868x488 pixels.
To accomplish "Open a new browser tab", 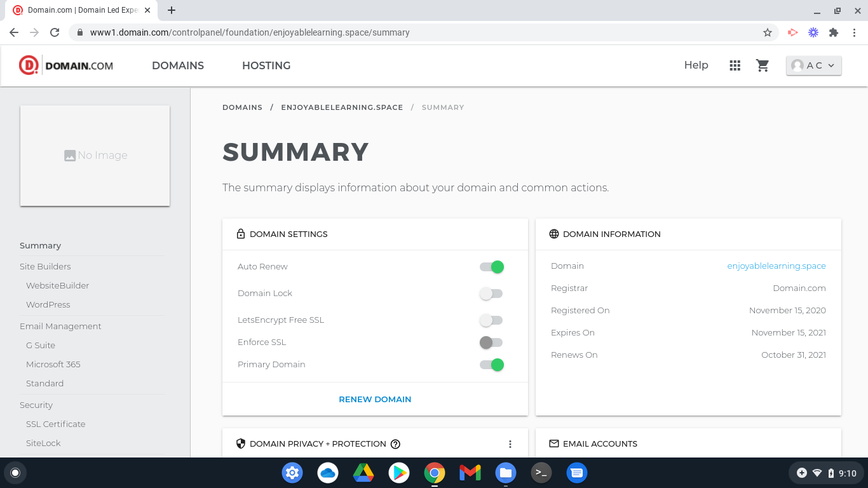I will (172, 10).
